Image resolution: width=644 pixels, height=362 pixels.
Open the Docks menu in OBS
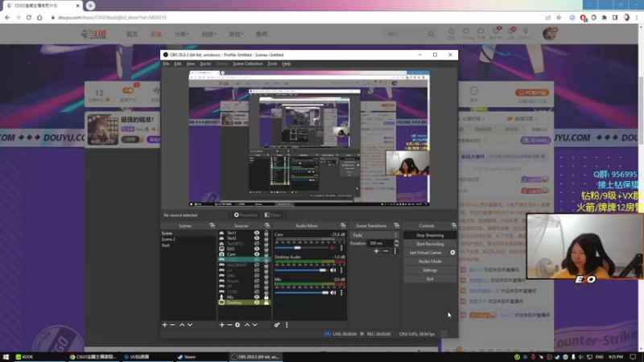pyautogui.click(x=205, y=64)
